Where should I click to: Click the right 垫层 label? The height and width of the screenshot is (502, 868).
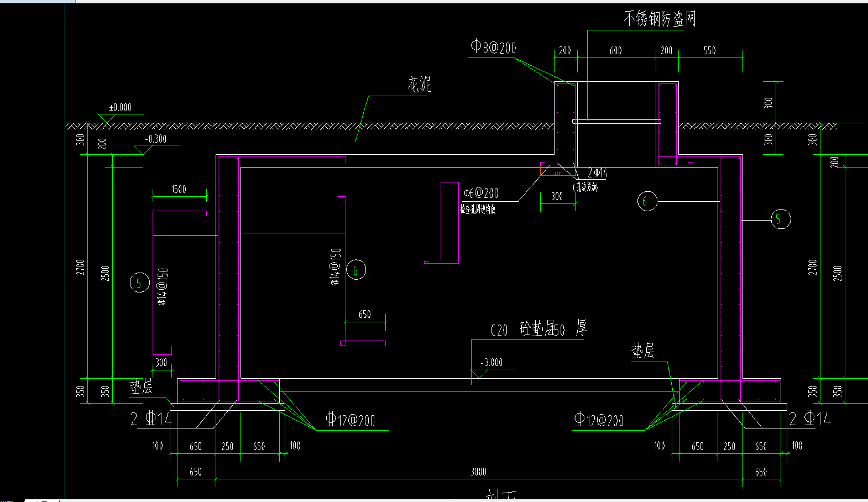click(x=643, y=351)
